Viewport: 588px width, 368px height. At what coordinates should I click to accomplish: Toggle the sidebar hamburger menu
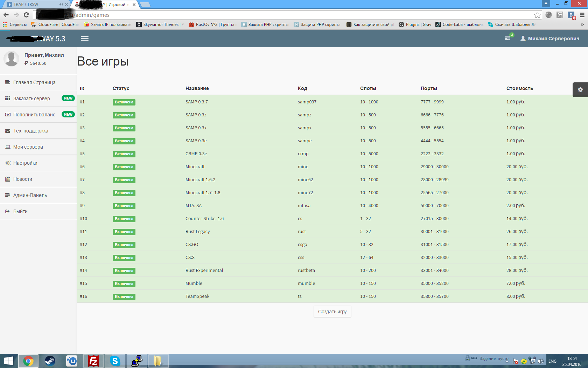[85, 39]
